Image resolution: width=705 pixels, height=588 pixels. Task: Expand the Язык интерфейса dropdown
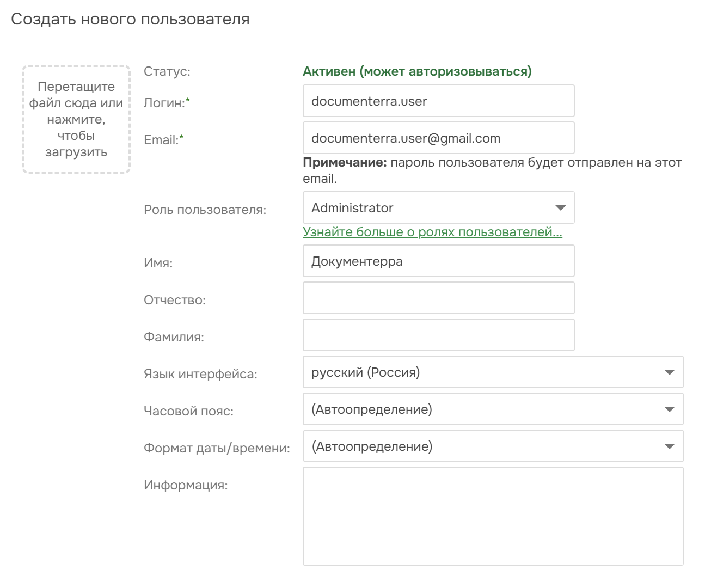(493, 372)
